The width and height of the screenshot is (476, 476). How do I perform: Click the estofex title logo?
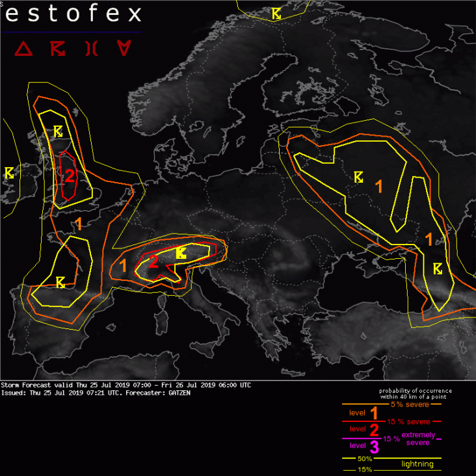click(x=73, y=14)
